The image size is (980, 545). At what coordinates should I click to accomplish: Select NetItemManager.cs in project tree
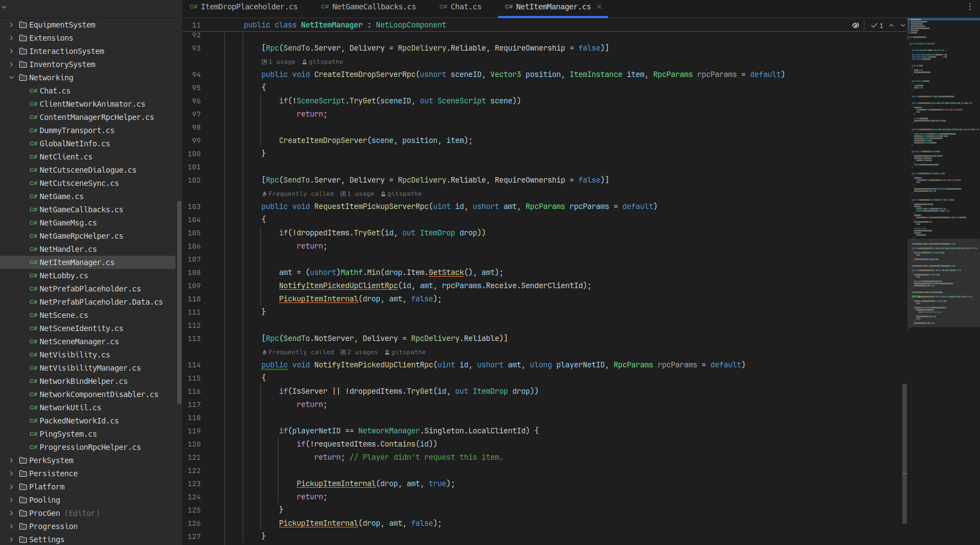[88, 262]
